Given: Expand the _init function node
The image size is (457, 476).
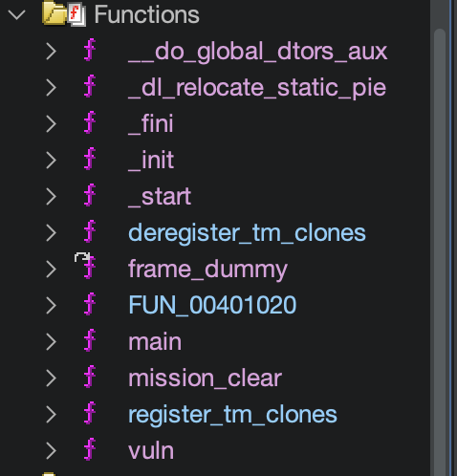Looking at the screenshot, I should 52,161.
